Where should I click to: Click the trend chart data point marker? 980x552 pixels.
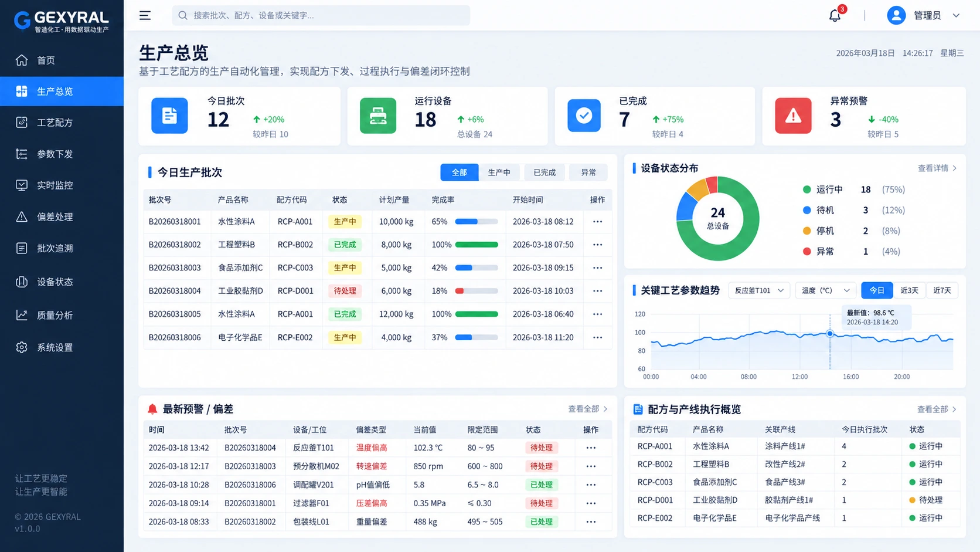pos(830,334)
